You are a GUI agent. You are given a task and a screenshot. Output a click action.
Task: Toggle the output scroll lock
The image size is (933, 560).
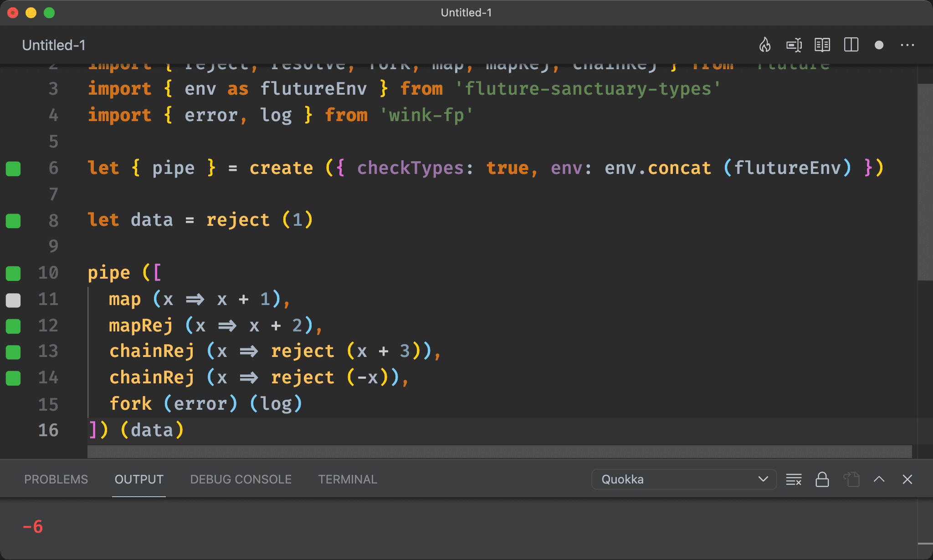(x=822, y=479)
